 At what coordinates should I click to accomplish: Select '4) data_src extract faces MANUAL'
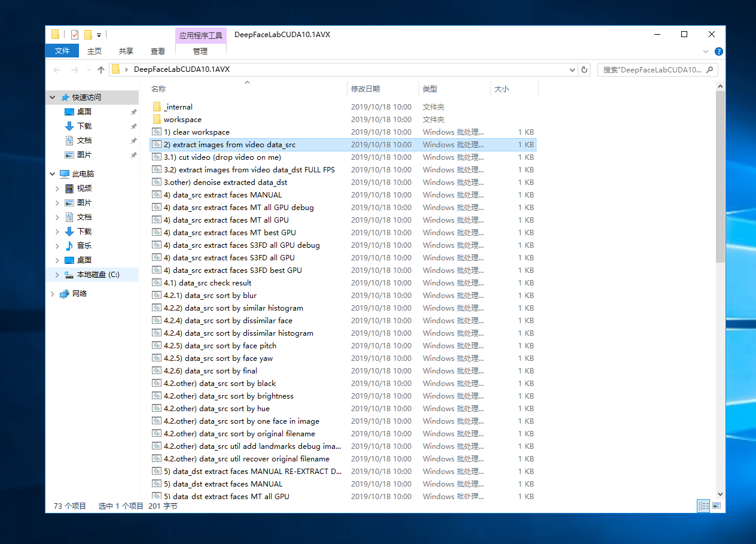tap(343, 194)
